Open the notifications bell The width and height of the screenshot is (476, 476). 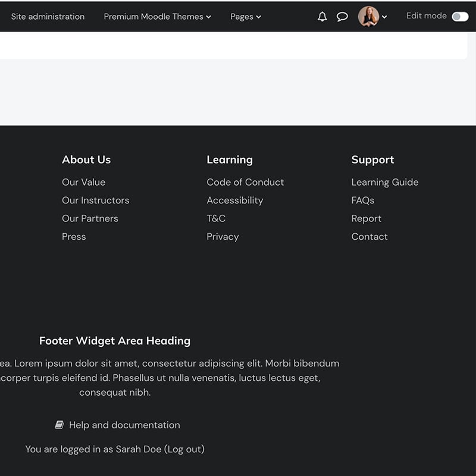[x=322, y=17]
